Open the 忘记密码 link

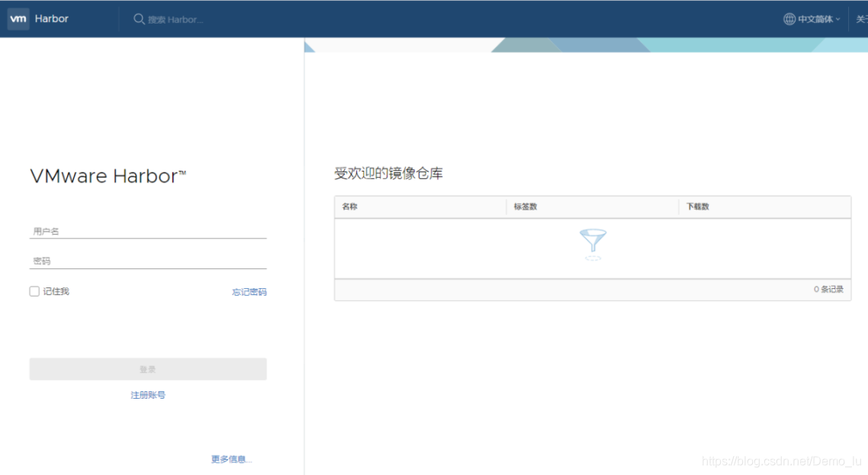(x=249, y=292)
